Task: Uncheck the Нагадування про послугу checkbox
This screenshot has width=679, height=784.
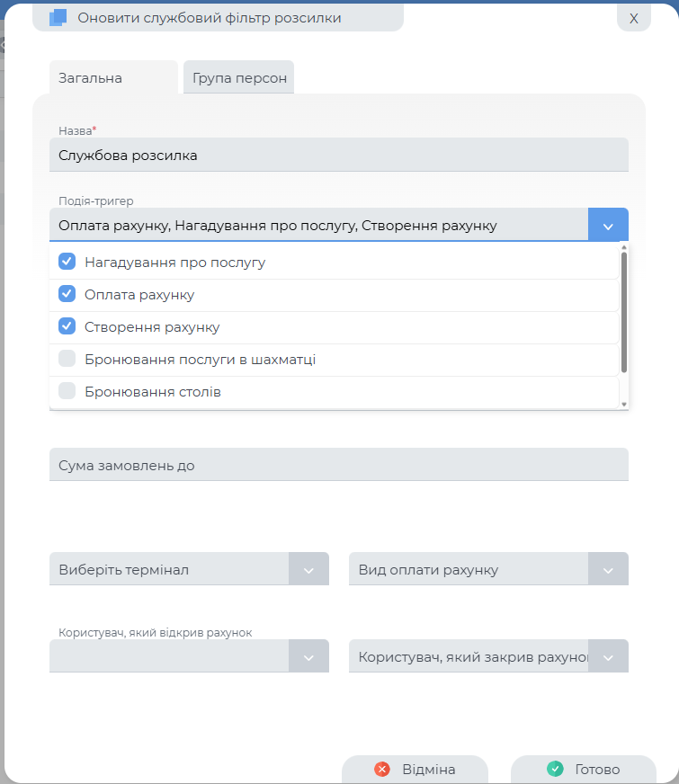Action: point(67,262)
